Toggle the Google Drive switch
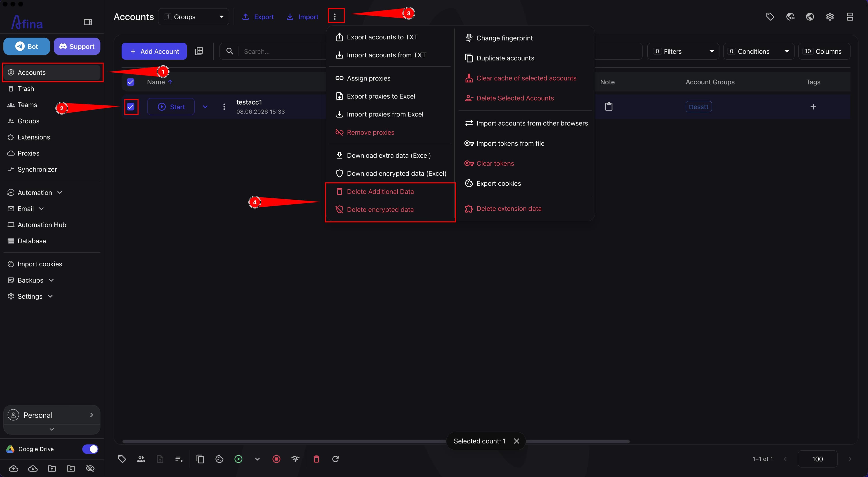 point(90,449)
